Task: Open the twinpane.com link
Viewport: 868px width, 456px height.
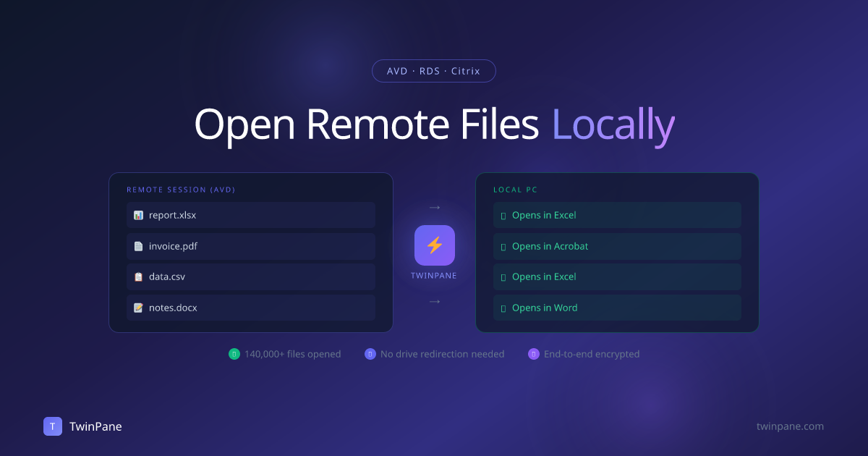Action: [790, 426]
